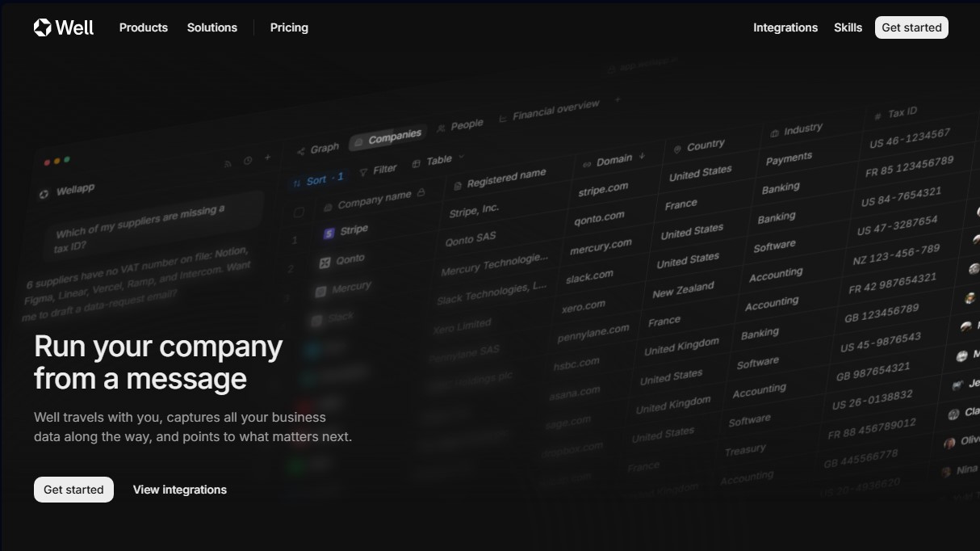This screenshot has height=551, width=980.
Task: Click the Sort · 1 button
Action: click(x=318, y=180)
